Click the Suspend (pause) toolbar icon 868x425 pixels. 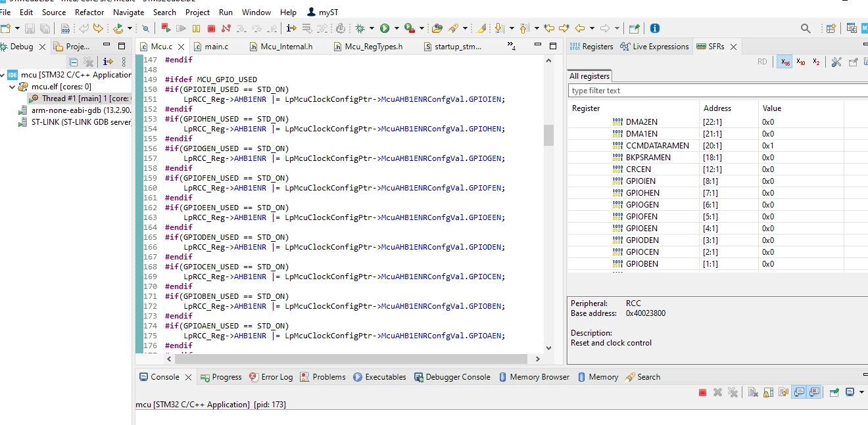(196, 28)
